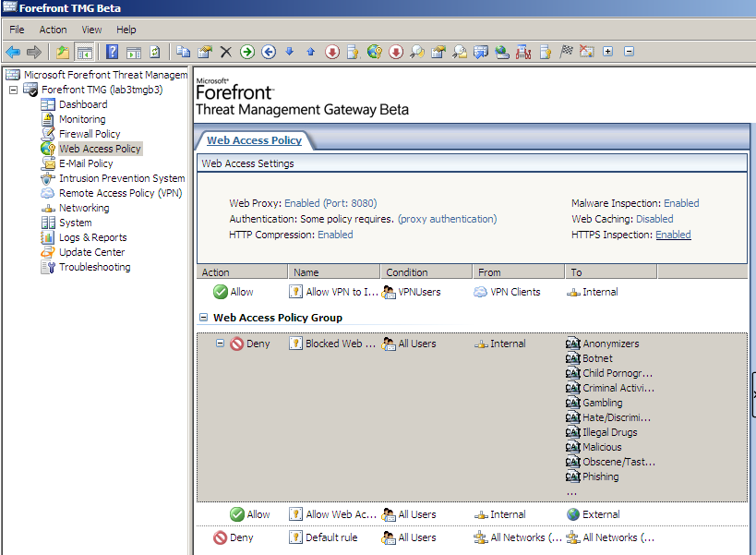Select Intrusion Prevention System node

[122, 178]
